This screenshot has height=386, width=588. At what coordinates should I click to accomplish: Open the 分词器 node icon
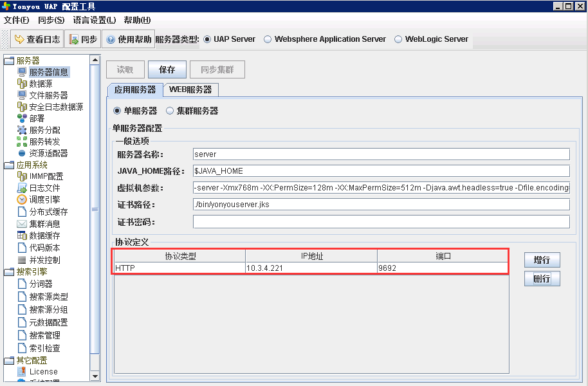coord(22,284)
